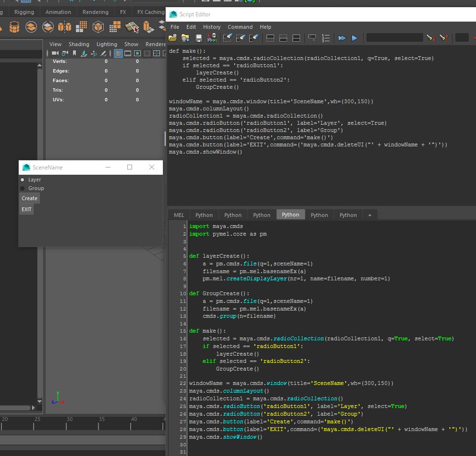Open the viewport Lighting menu
This screenshot has width=476, height=456.
(x=107, y=44)
